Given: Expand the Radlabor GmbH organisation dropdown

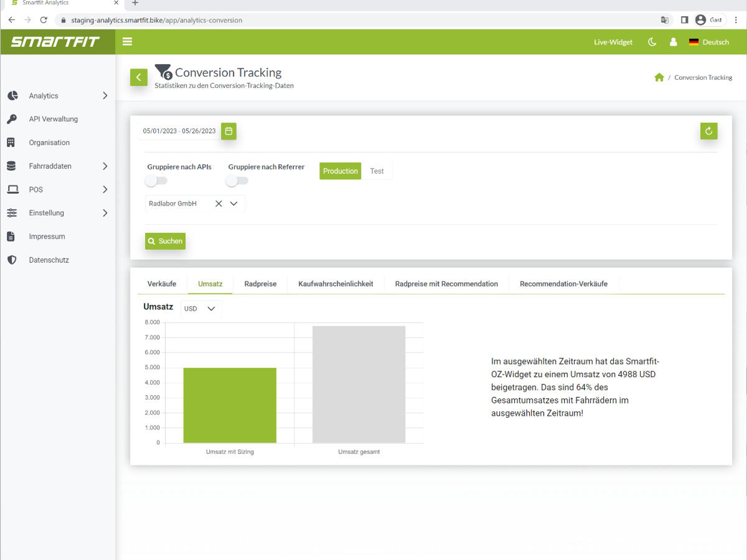Looking at the screenshot, I should click(x=234, y=204).
